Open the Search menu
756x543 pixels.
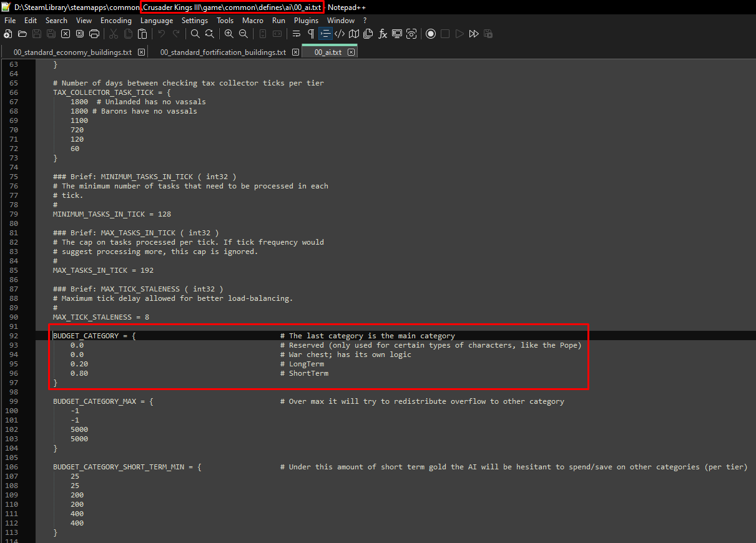[x=56, y=21]
